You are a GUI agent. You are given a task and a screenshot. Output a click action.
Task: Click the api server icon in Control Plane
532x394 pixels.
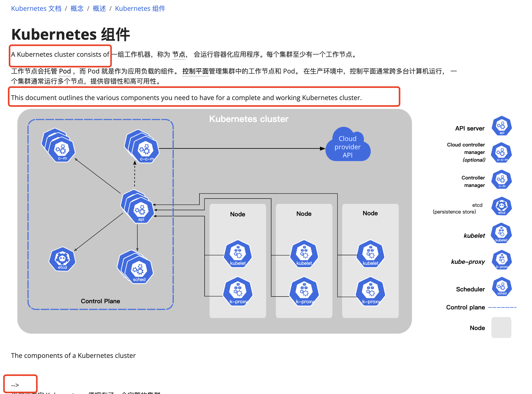141,210
